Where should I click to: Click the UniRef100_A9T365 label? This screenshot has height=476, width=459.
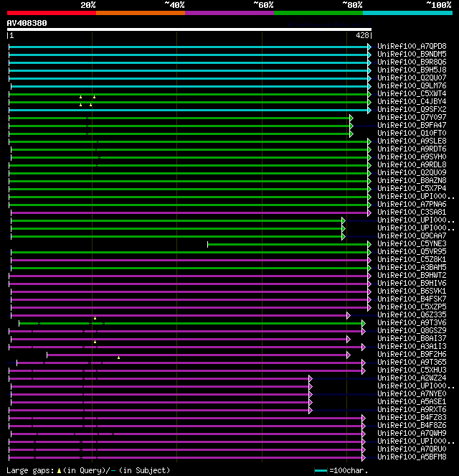point(412,362)
